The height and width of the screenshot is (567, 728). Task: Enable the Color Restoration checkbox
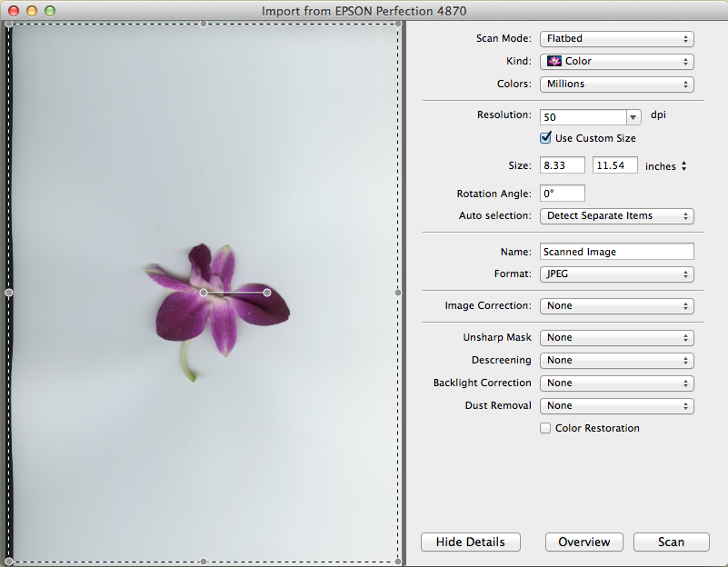pyautogui.click(x=545, y=428)
